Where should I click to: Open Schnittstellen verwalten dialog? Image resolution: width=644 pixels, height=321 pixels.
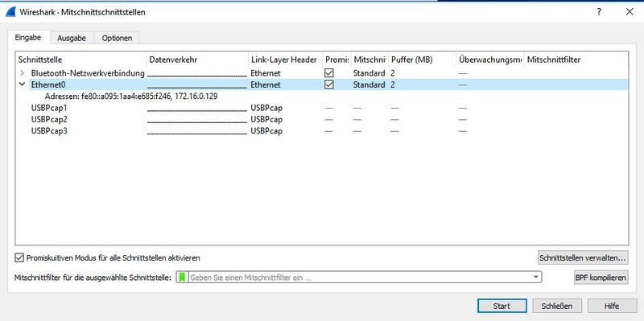[x=582, y=257]
